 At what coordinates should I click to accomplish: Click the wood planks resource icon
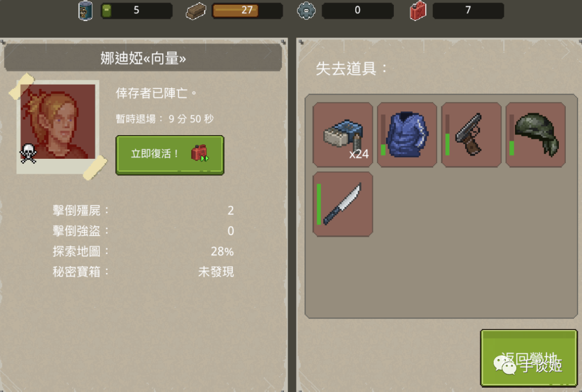point(196,11)
